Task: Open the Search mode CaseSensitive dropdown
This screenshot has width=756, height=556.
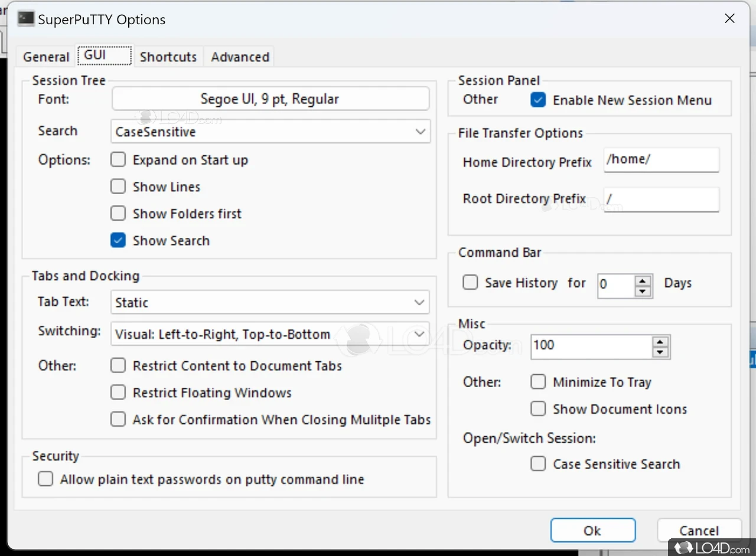Action: 271,132
